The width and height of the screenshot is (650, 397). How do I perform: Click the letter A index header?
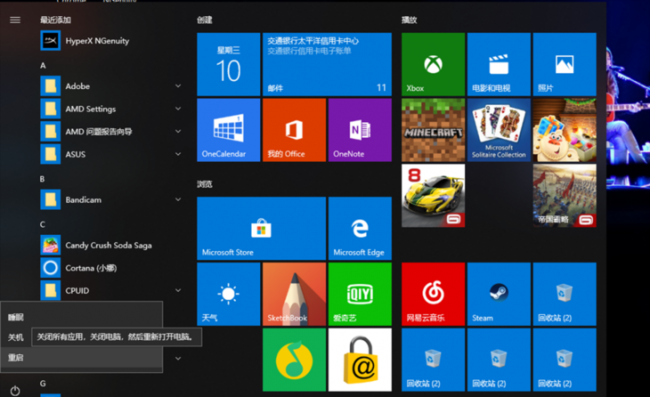point(43,65)
